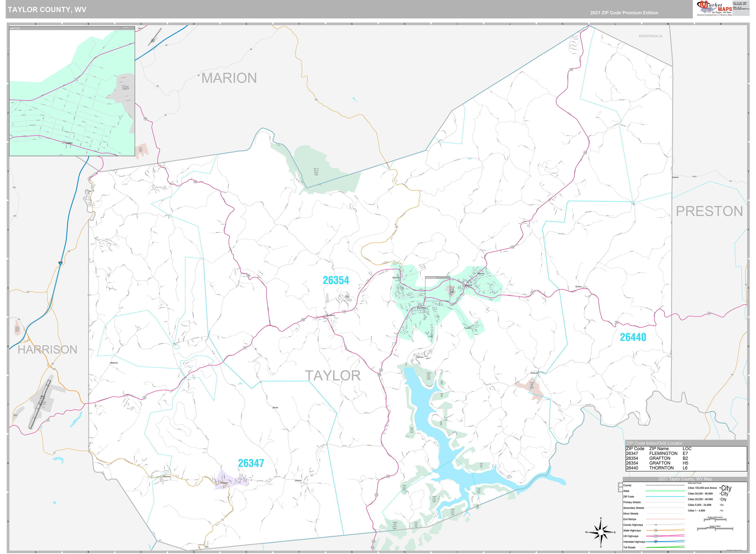
Task: Click the ZIP Code Index/Grid Locator header
Action: tap(654, 443)
